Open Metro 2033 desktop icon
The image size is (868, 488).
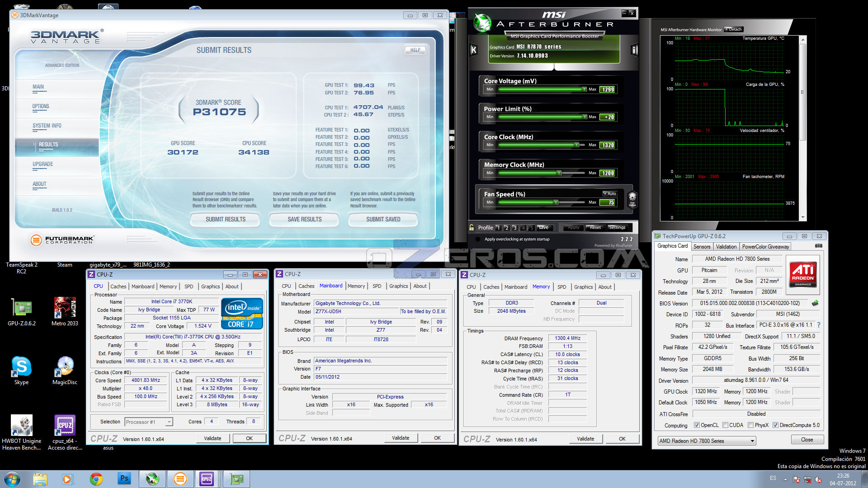(65, 312)
